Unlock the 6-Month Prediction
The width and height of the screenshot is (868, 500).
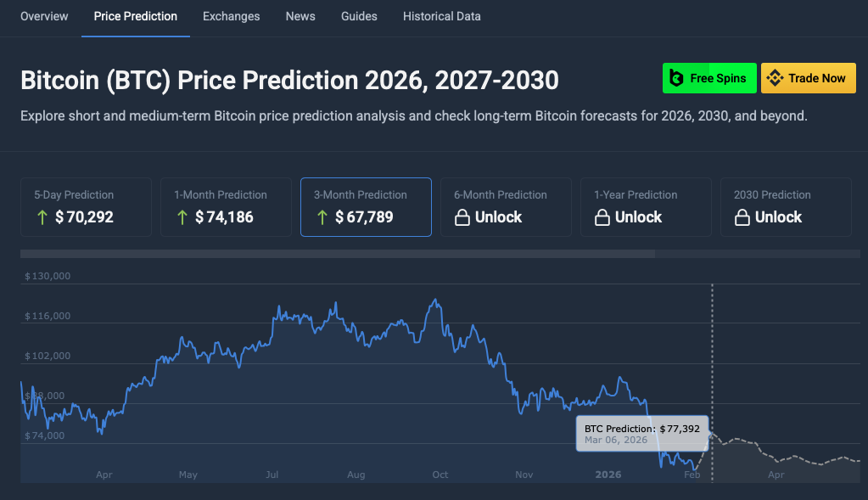(x=506, y=207)
